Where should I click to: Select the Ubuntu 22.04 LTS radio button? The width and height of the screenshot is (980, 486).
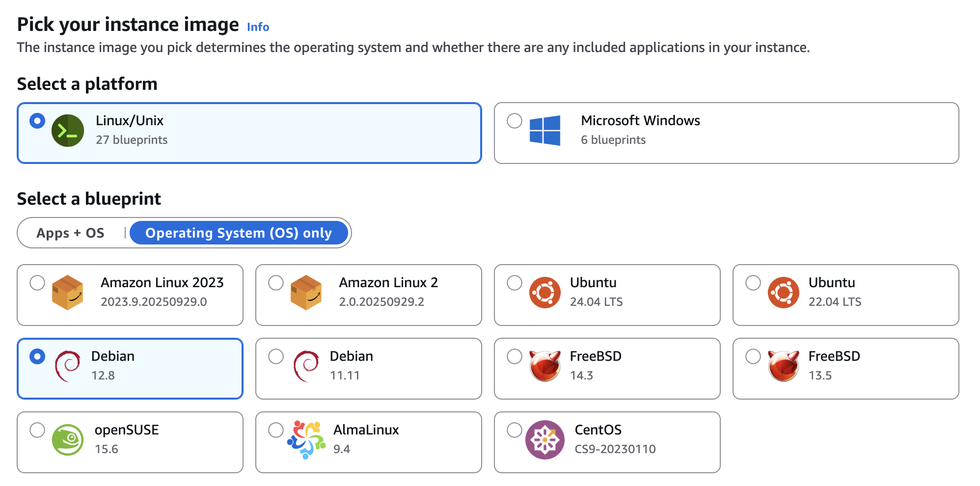point(753,283)
